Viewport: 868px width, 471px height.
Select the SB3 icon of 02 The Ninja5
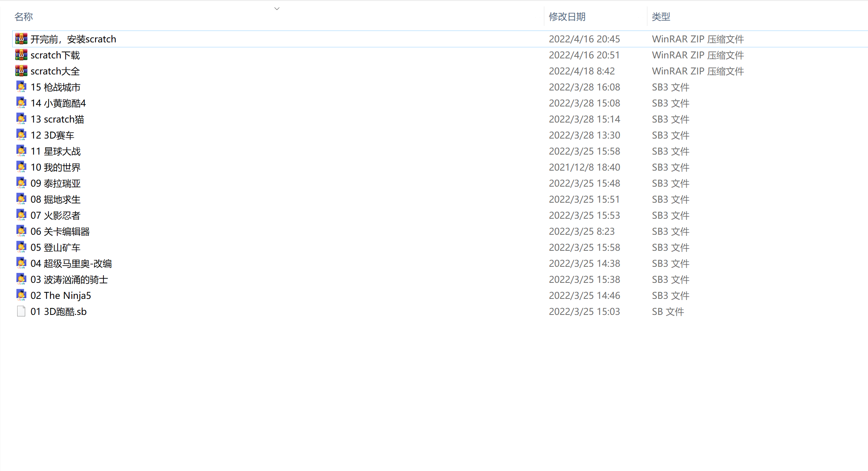click(x=21, y=295)
